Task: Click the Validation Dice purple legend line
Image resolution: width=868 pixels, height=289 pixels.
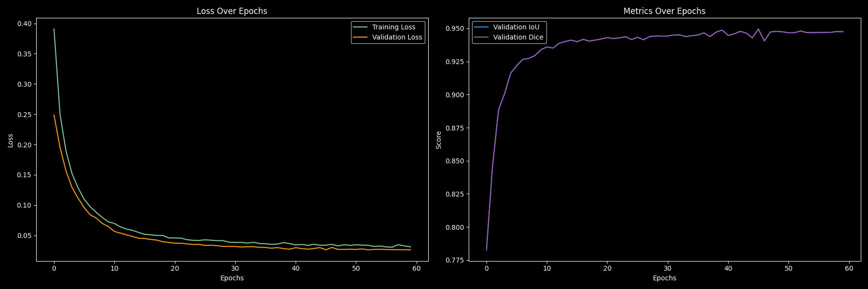Action: point(481,37)
